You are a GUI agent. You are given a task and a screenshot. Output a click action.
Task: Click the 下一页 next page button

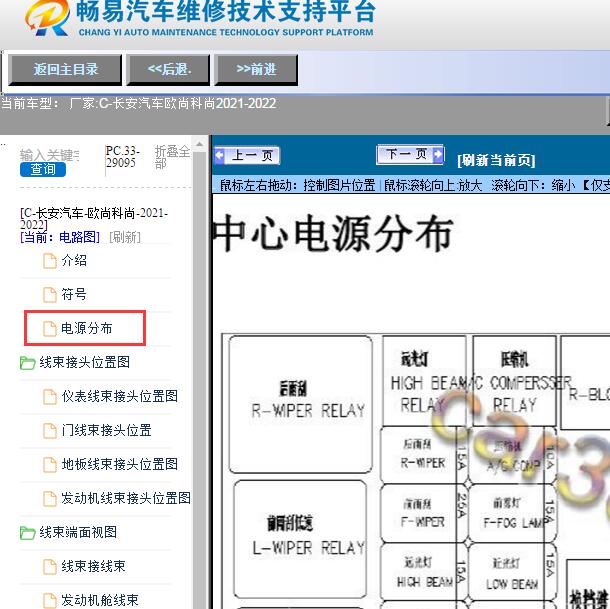point(410,154)
